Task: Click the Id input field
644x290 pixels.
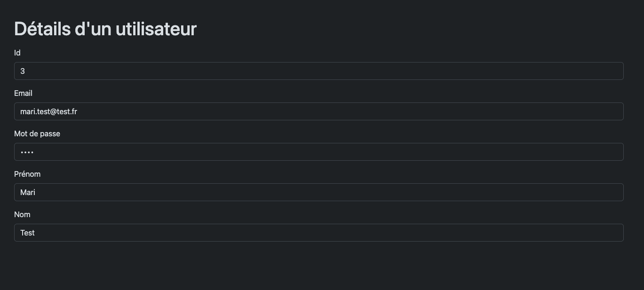Action: (x=318, y=71)
